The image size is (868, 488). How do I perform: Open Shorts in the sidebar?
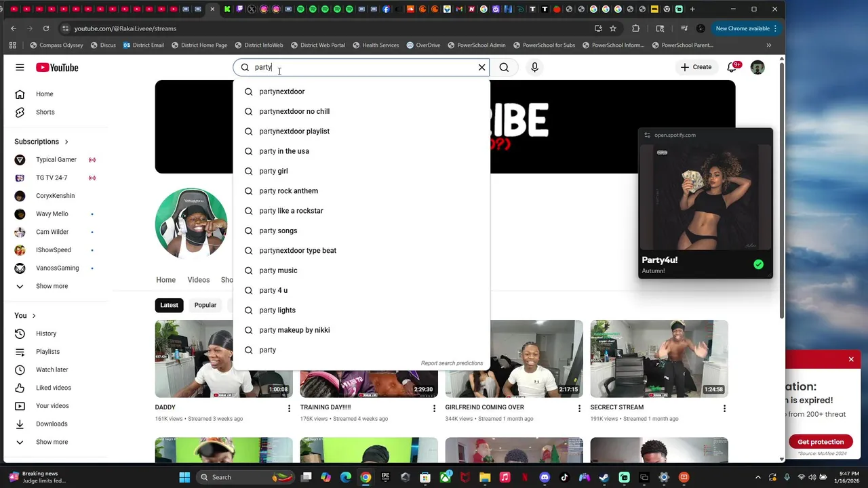click(x=56, y=112)
